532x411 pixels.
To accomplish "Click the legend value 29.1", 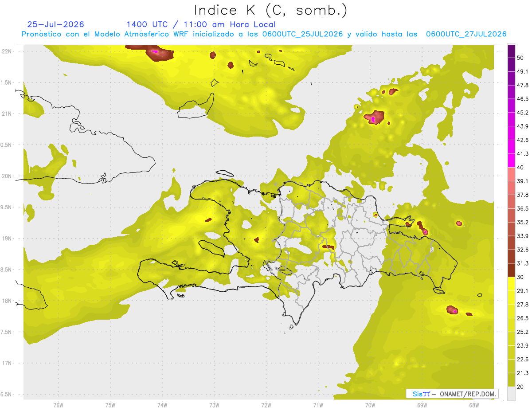I will click(x=523, y=291).
